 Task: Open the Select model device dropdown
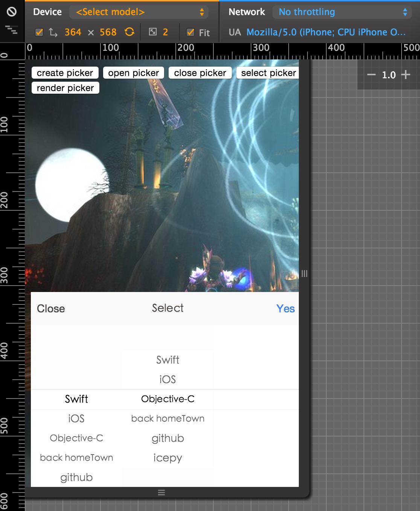[138, 12]
